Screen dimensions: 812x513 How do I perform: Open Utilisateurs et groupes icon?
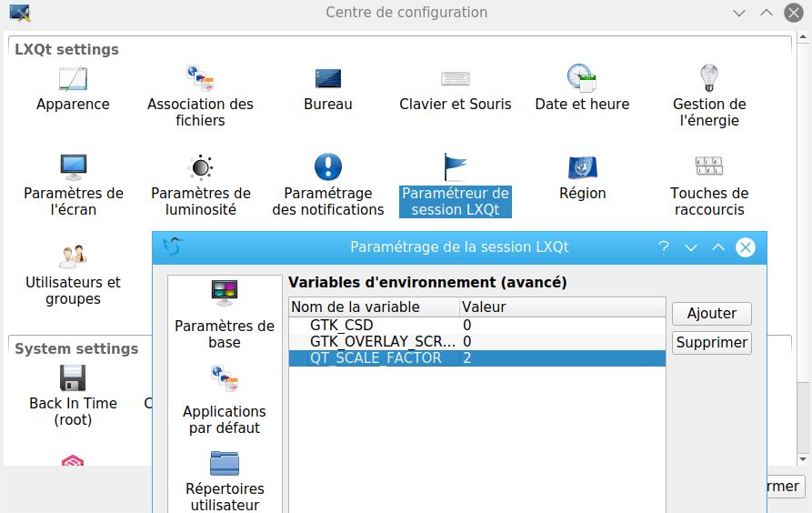click(x=73, y=256)
